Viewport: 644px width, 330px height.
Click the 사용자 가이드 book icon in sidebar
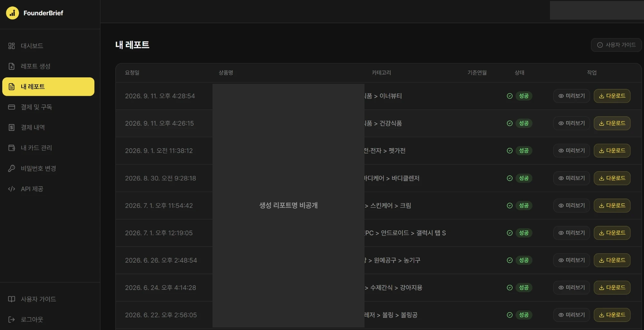[12, 299]
